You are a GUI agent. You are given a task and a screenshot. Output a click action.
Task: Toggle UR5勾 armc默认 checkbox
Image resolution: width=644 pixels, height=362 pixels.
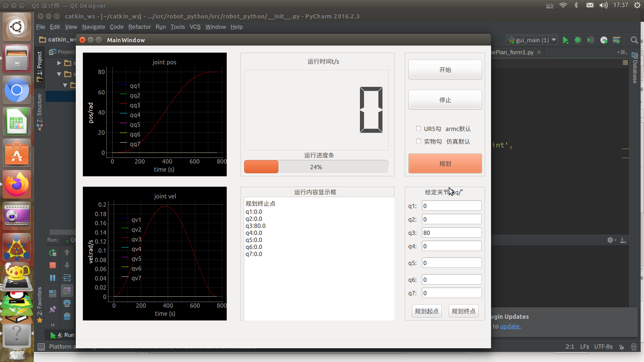click(419, 128)
